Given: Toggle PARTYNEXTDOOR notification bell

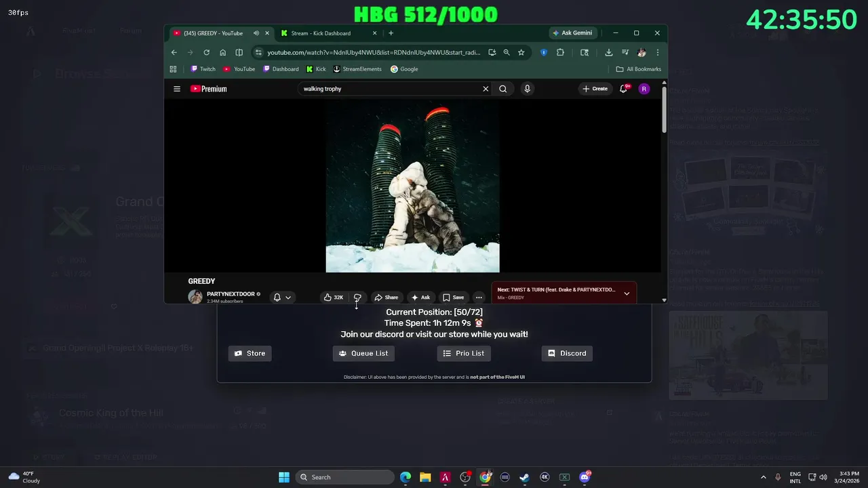Looking at the screenshot, I should pos(277,298).
